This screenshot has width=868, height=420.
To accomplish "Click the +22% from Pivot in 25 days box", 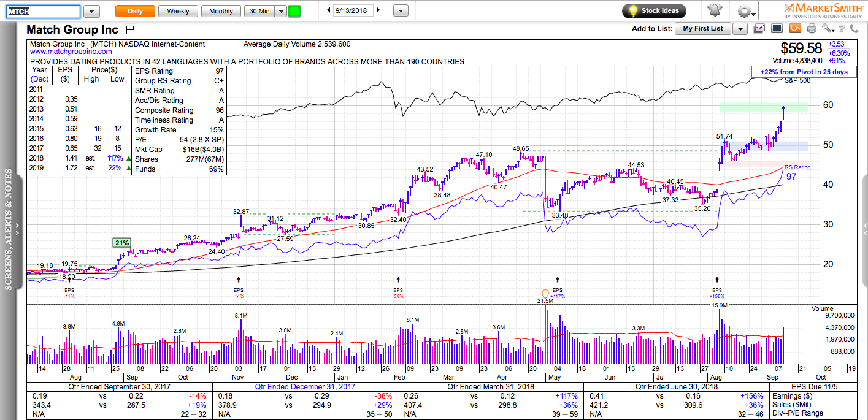I will (804, 72).
